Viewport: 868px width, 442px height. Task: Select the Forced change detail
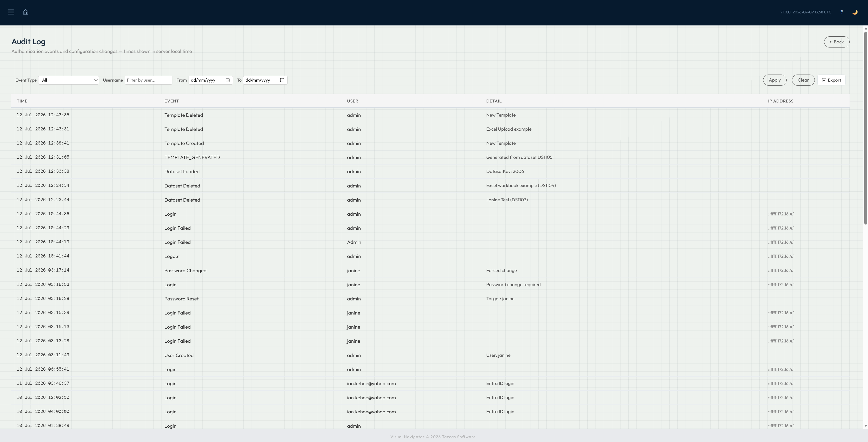click(501, 271)
